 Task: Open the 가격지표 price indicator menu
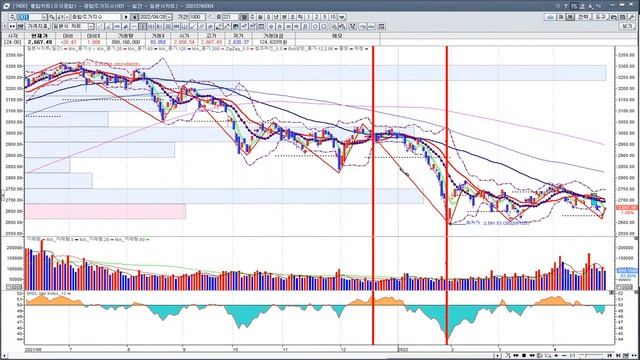tap(38, 26)
